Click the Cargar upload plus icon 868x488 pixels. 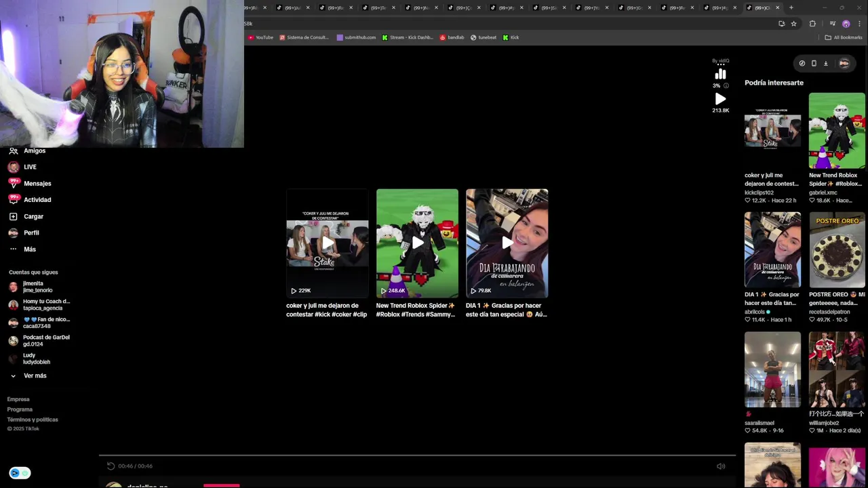coord(13,216)
